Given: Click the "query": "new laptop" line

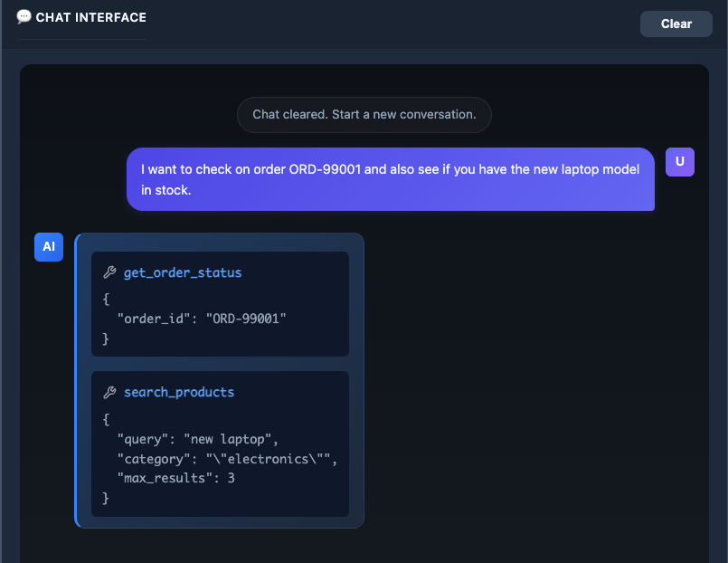Looking at the screenshot, I should click(x=195, y=439).
